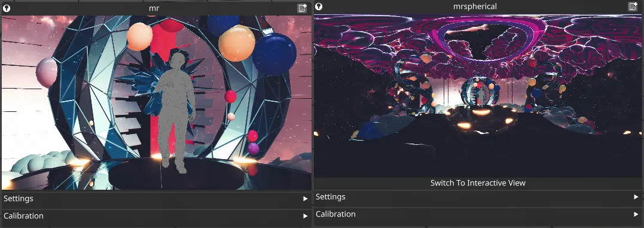Expand Settings in the mrspherical panel
644x228 pixels.
(x=478, y=197)
